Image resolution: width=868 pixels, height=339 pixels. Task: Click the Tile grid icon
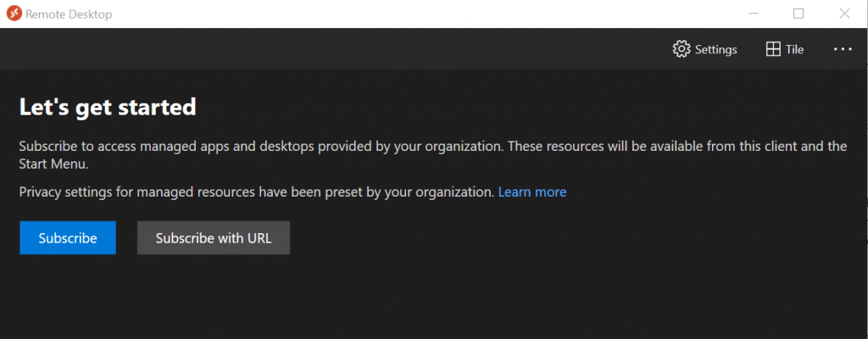click(x=773, y=49)
